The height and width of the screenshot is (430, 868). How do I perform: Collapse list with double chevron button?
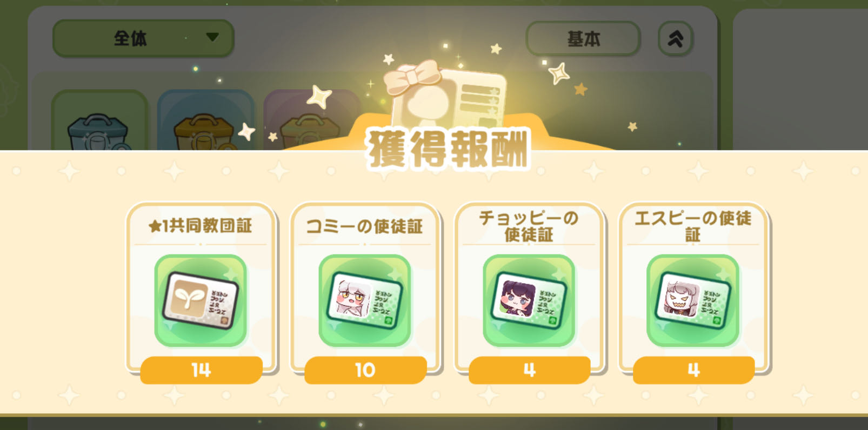(x=676, y=38)
